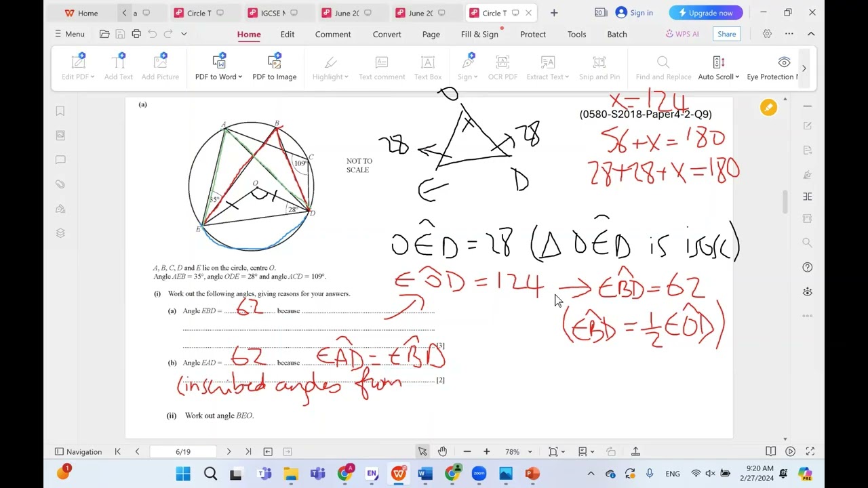Open the Edit ribbon tab
This screenshot has width=868, height=488.
(288, 34)
